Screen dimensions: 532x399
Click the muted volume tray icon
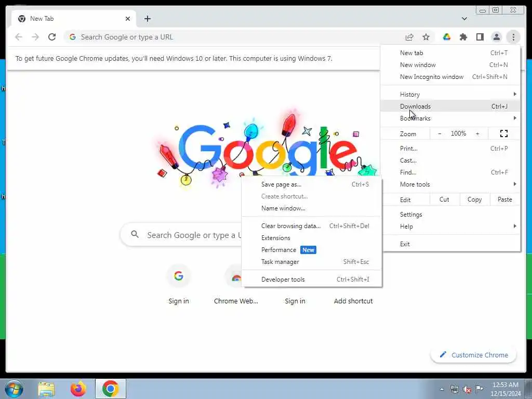tap(467, 389)
